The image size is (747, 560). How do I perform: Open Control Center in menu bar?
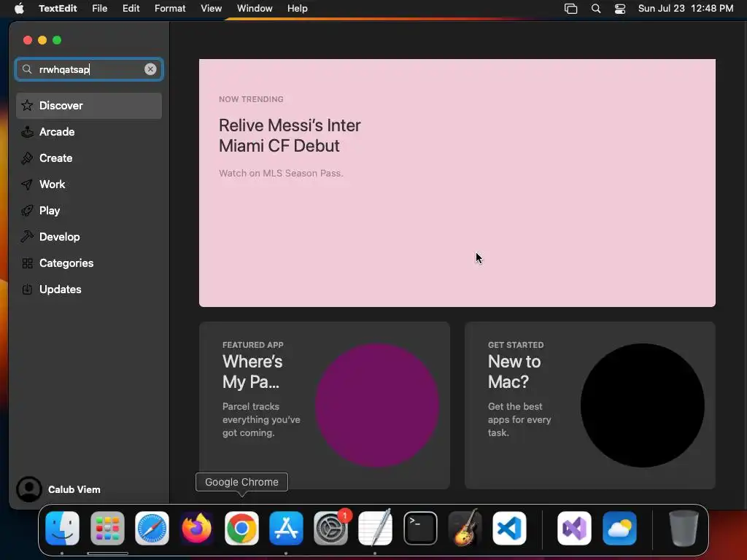click(x=620, y=9)
